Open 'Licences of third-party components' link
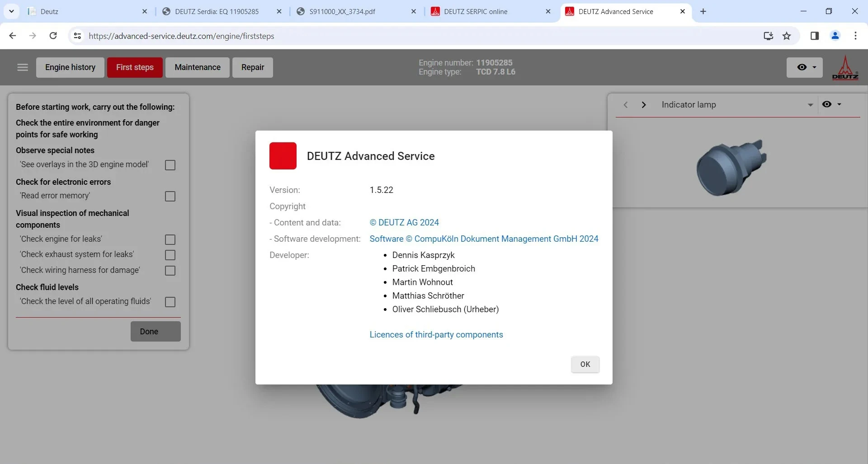 (436, 334)
